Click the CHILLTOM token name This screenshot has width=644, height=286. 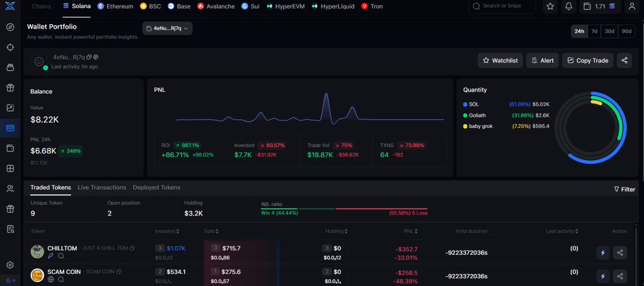(x=62, y=248)
